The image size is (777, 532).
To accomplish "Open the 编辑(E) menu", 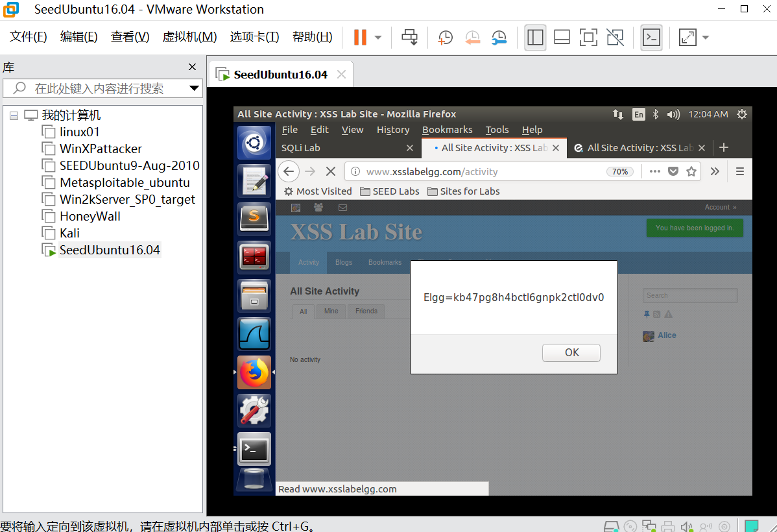I will (78, 37).
